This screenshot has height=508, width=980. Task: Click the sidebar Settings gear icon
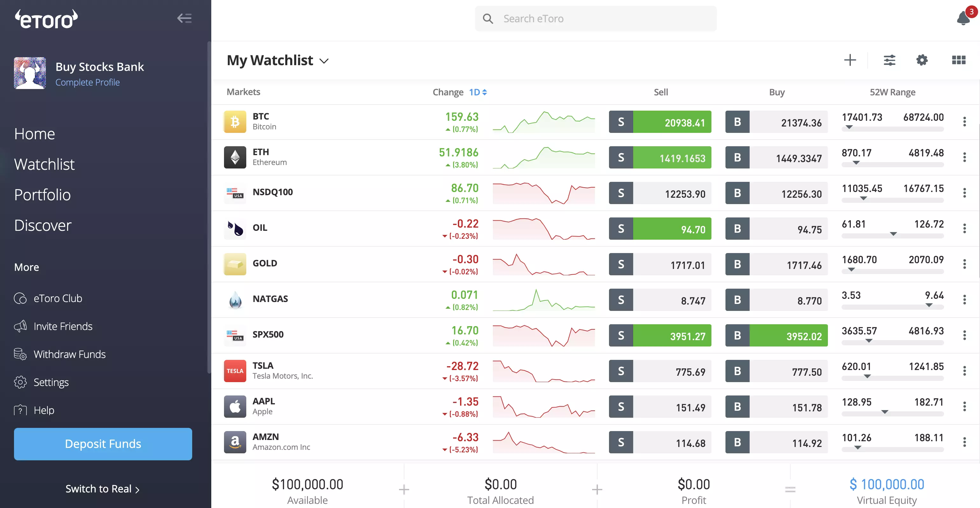coord(20,382)
